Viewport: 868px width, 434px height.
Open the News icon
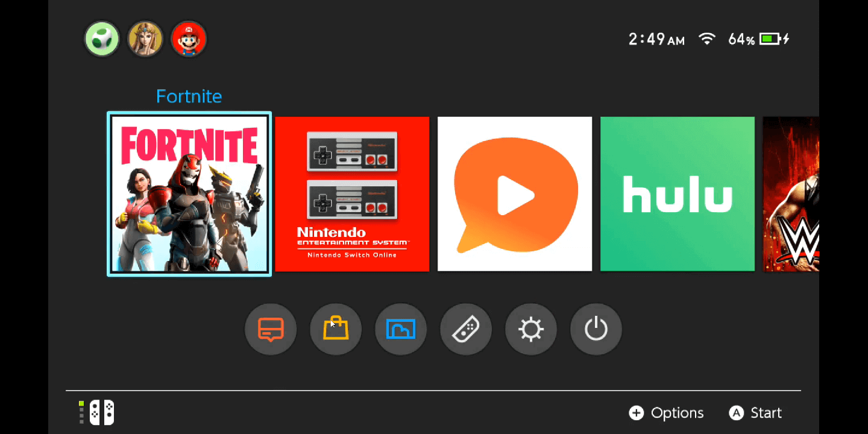tap(271, 329)
